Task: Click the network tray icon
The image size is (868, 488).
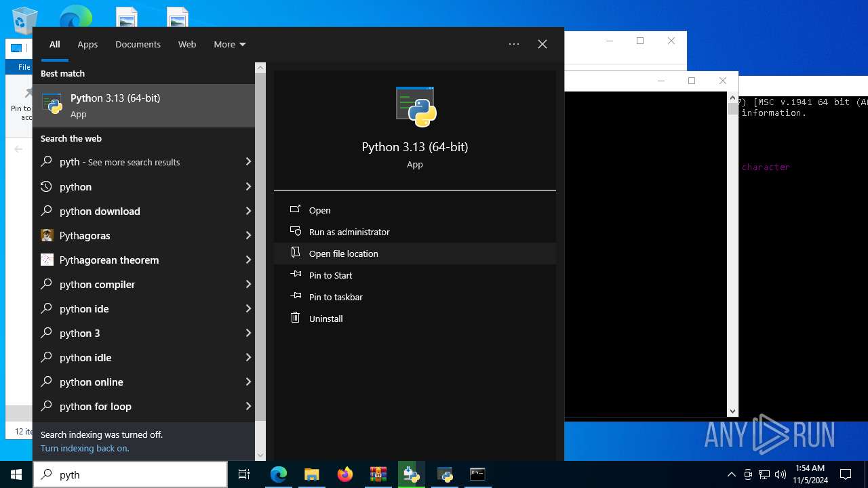Action: (764, 474)
